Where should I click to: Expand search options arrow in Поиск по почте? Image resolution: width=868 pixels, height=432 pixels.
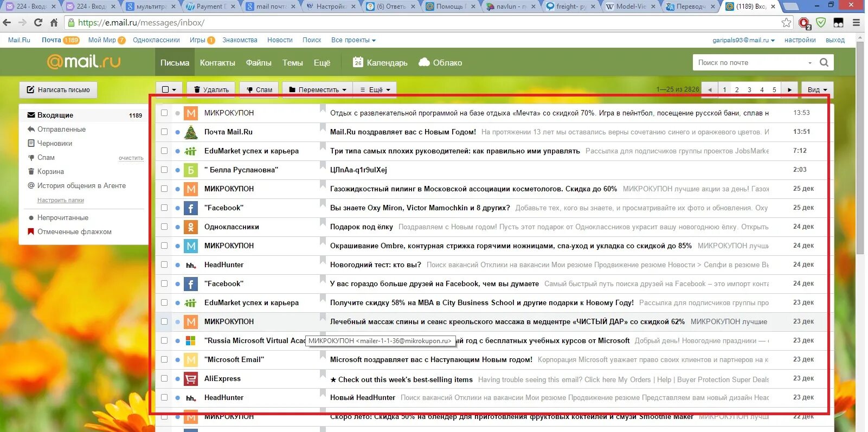coord(810,63)
